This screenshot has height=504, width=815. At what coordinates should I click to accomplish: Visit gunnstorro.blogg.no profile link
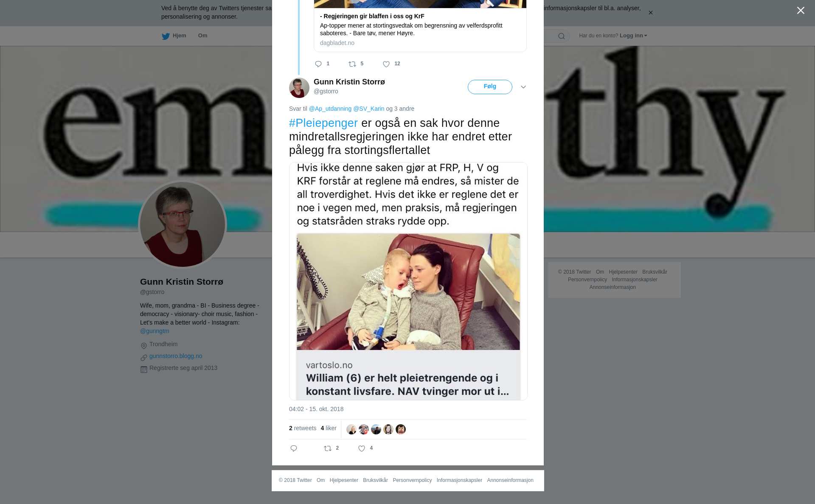(x=176, y=356)
